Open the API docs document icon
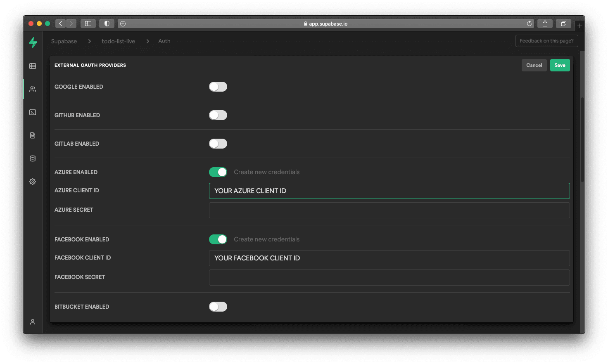608x364 pixels. (x=33, y=135)
